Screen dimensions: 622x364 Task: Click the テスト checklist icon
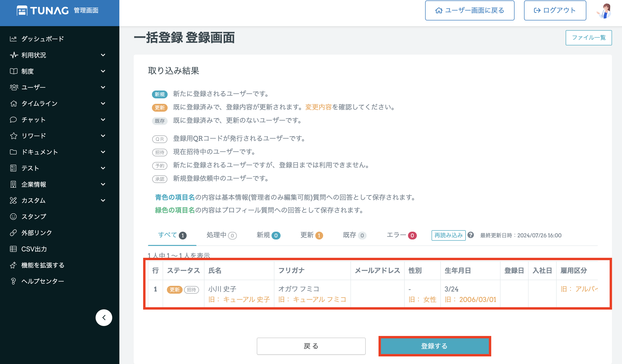click(13, 168)
